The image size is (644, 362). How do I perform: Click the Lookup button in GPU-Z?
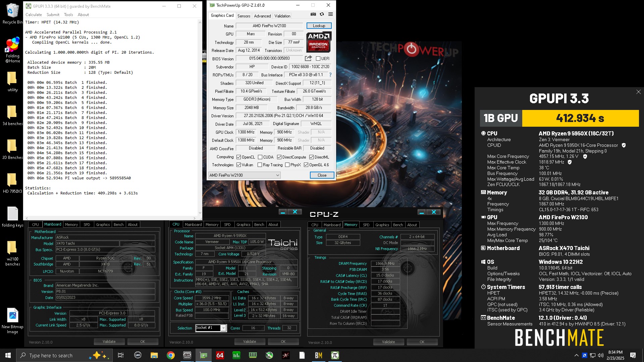319,25
